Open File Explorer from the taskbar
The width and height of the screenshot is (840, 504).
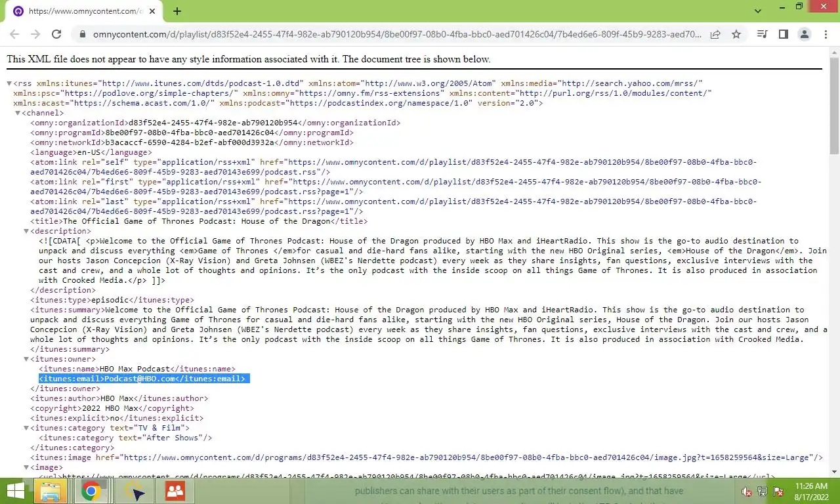tap(51, 491)
